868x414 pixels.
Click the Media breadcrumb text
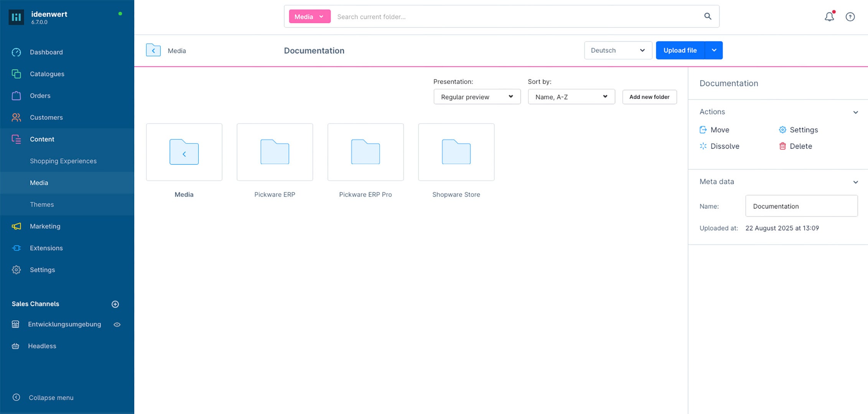point(177,51)
